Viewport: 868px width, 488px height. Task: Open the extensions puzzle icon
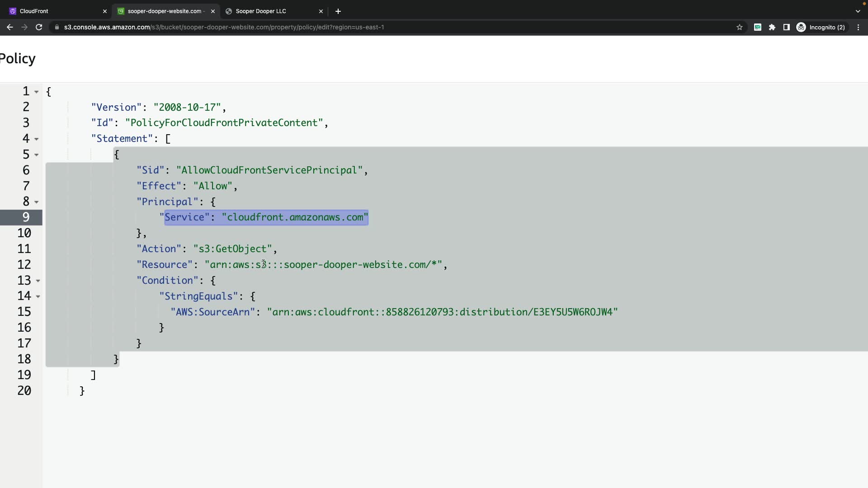click(x=772, y=27)
